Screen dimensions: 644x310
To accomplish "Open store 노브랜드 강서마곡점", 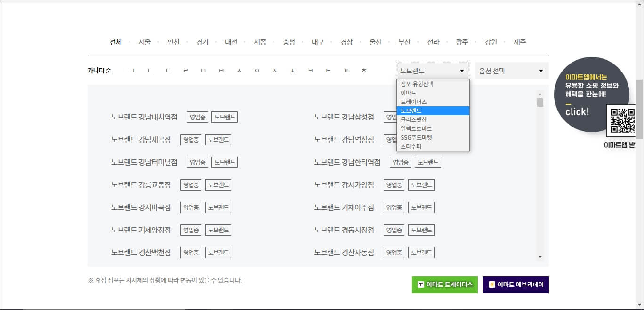I will point(141,207).
